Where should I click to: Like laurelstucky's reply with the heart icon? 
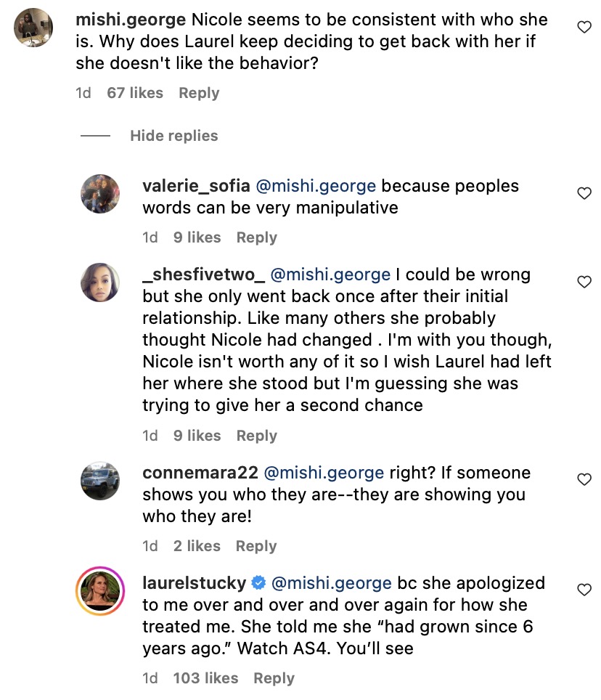coord(584,590)
